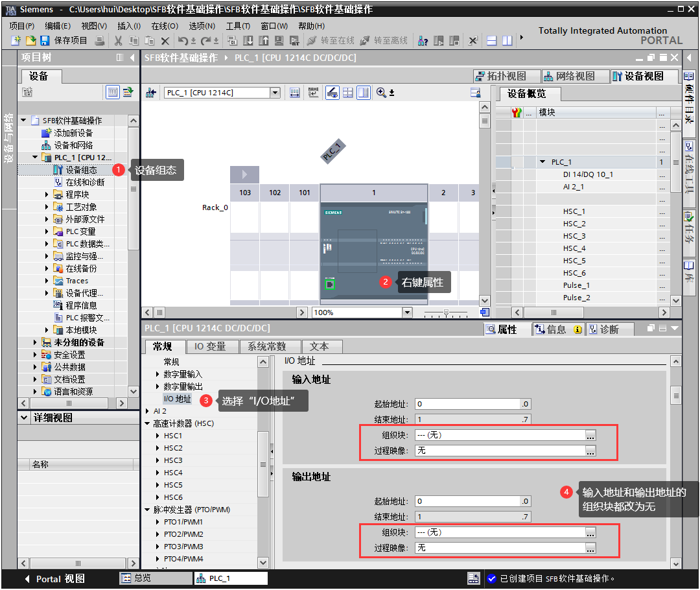Click the show overview navigation icon below canvas
The height and width of the screenshot is (590, 700).
[485, 313]
